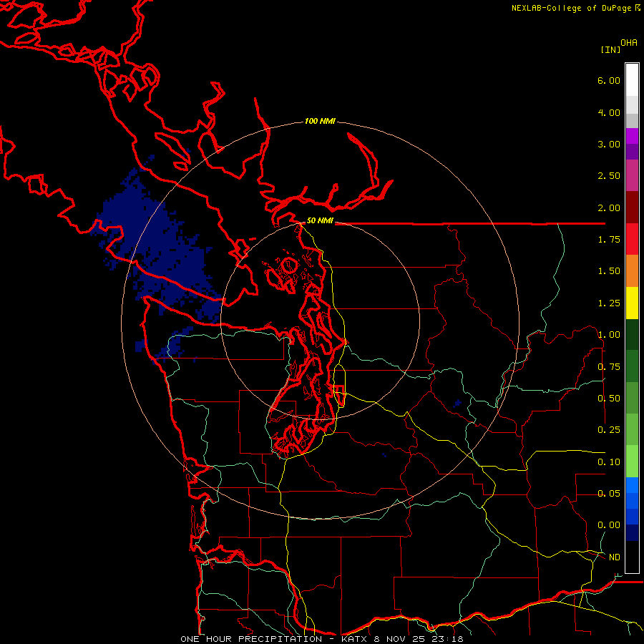Viewport: 644px width, 644px height.
Task: Click the 1.50 legend value
Action: tap(609, 271)
